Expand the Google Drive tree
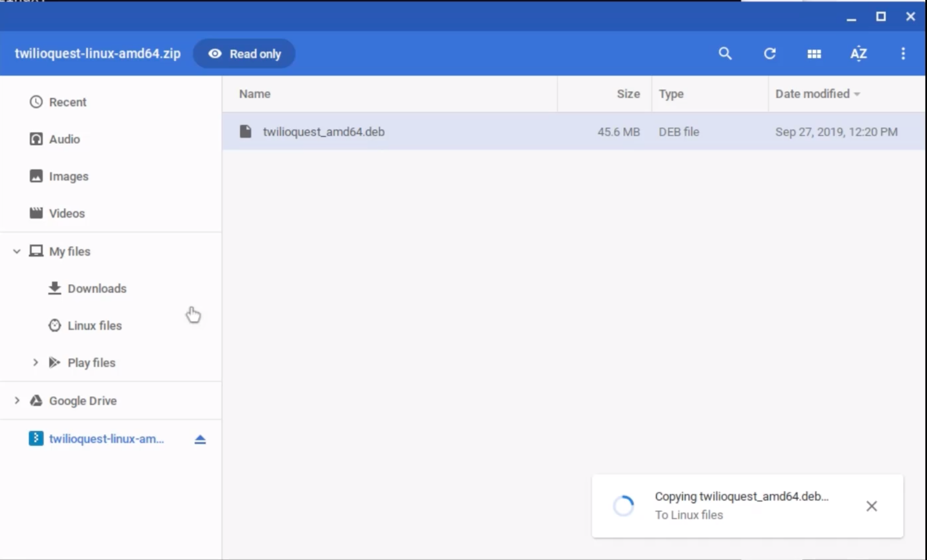The image size is (927, 560). pos(17,401)
